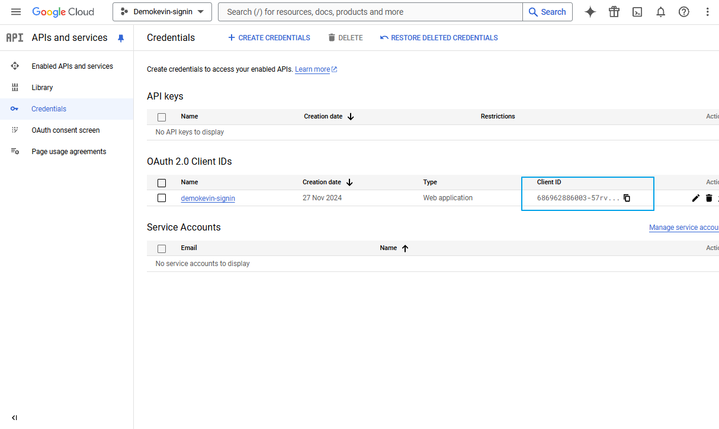This screenshot has height=429, width=719.
Task: Select all API keys checkbox
Action: click(161, 117)
